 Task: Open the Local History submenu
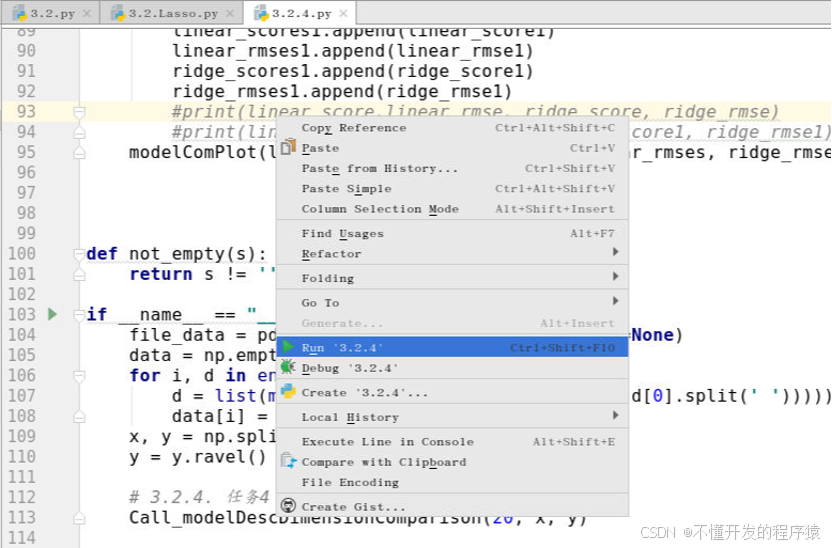[452, 417]
